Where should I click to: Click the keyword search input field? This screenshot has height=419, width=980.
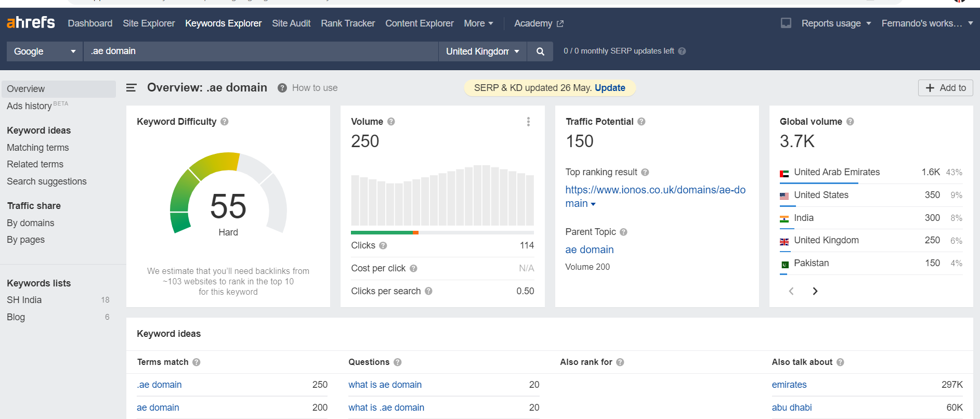click(x=261, y=51)
